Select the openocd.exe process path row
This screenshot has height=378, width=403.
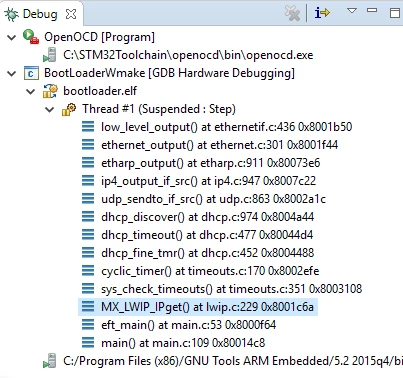click(x=188, y=55)
